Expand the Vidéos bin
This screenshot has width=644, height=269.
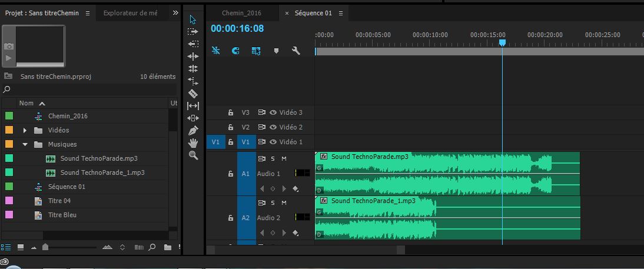pyautogui.click(x=25, y=130)
